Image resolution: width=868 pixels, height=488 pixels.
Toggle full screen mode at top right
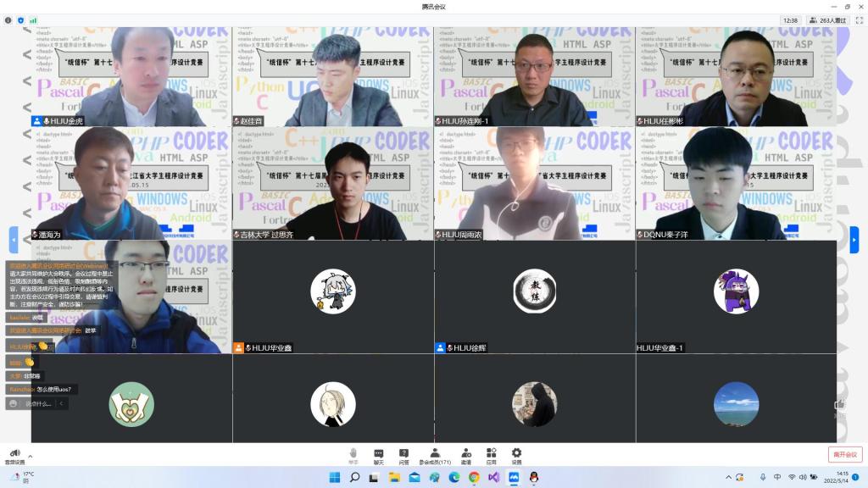858,19
